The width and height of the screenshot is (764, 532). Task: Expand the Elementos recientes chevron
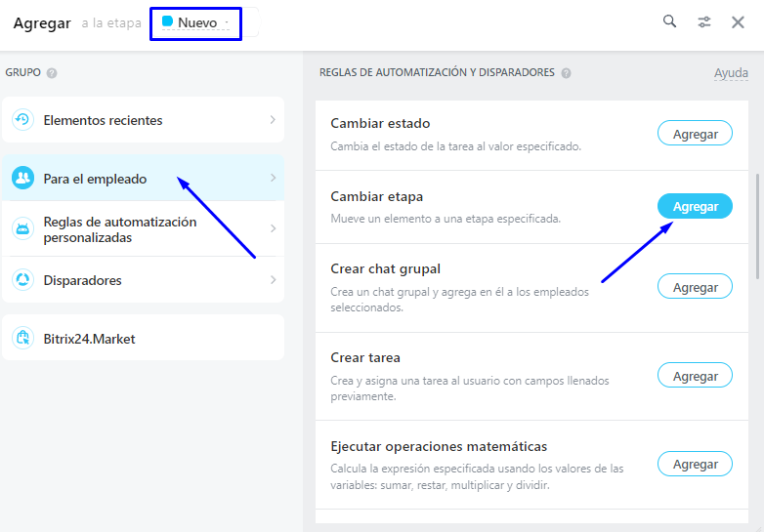point(273,120)
